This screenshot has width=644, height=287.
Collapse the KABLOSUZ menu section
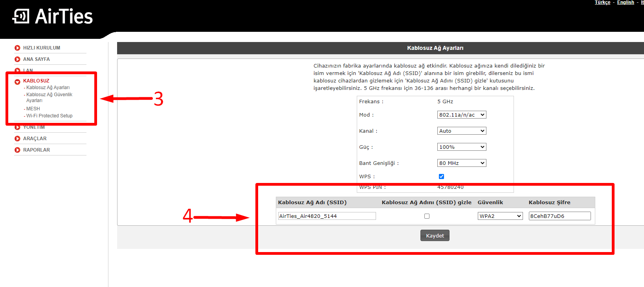[36, 81]
